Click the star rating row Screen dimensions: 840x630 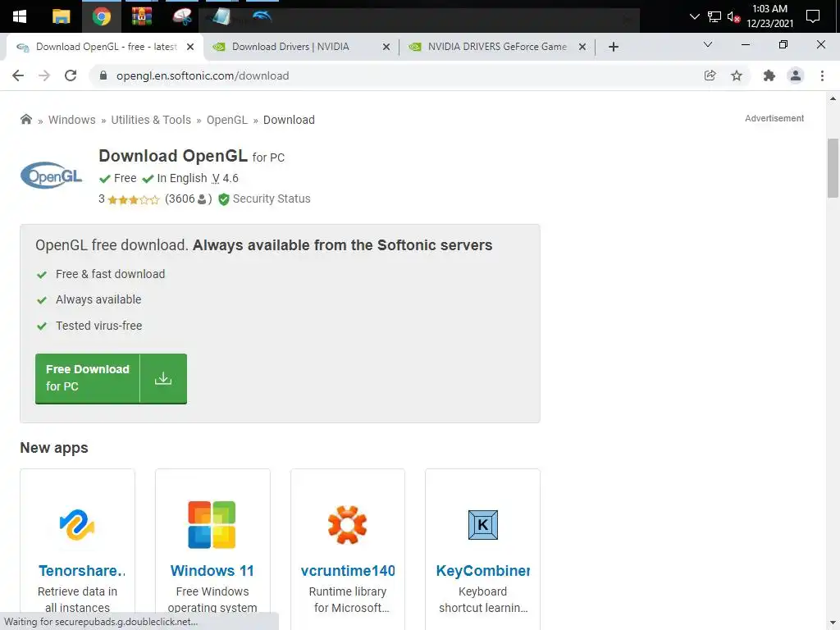tap(134, 200)
